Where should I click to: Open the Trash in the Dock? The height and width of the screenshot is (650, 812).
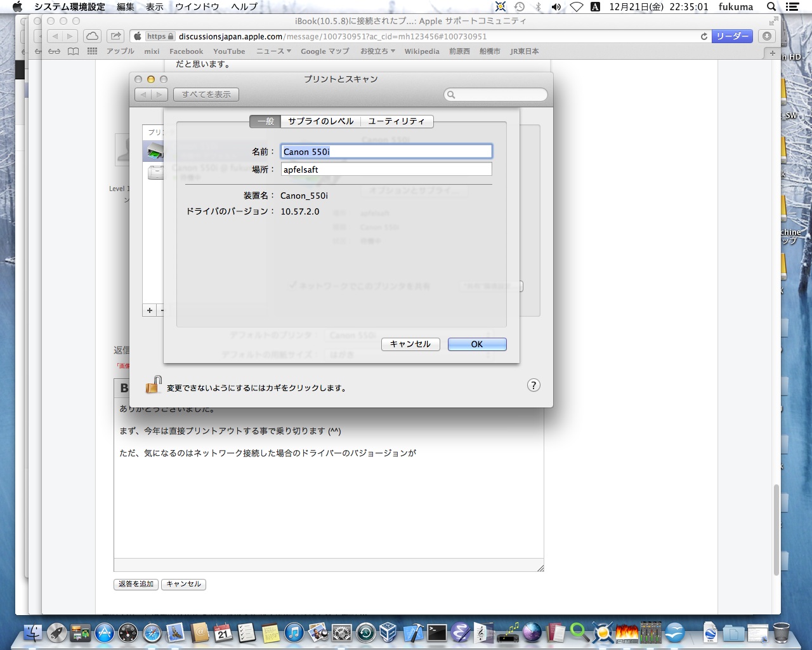(782, 632)
